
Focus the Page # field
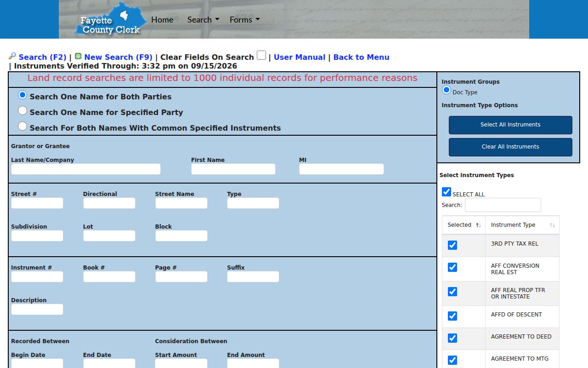pos(181,276)
